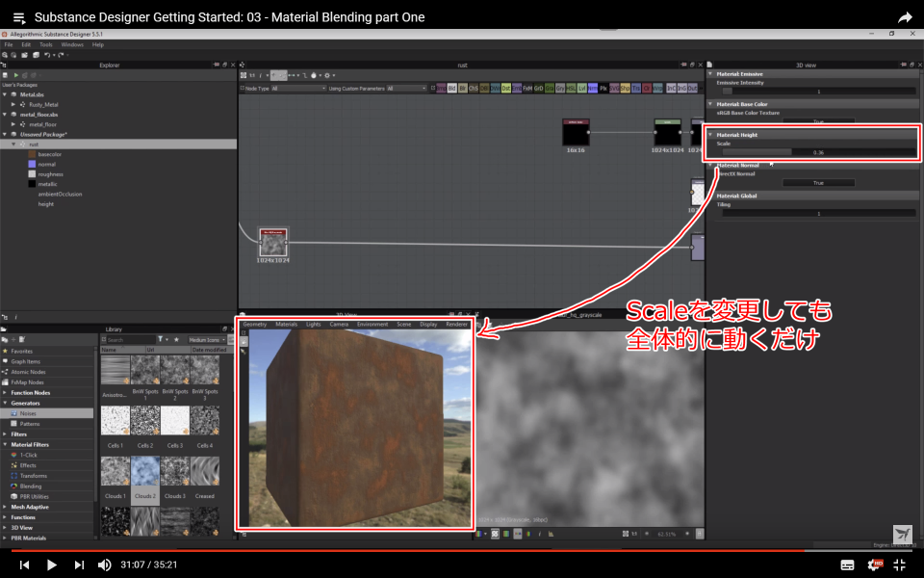
Task: Mute the video volume
Action: [104, 565]
